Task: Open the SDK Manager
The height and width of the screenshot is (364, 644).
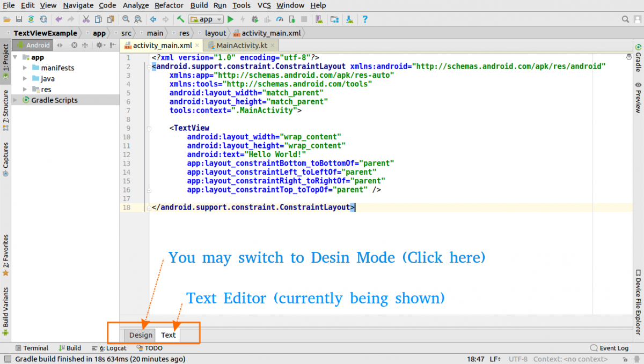Action: [349, 19]
